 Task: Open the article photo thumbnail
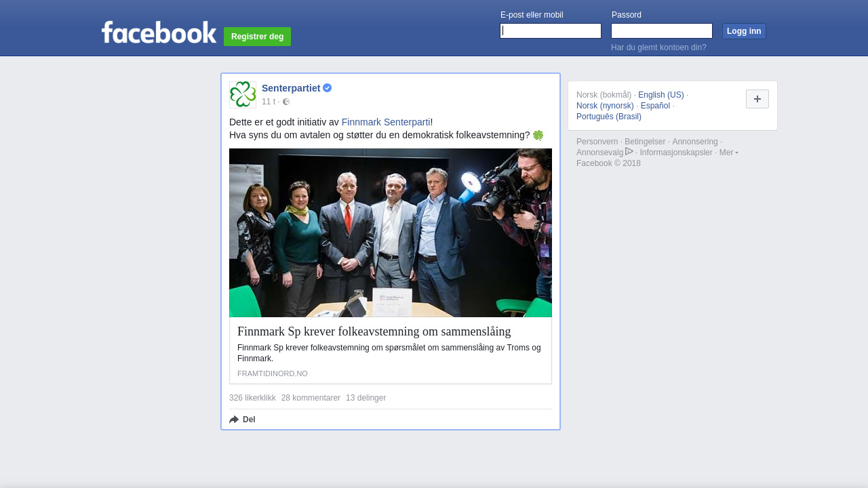pyautogui.click(x=391, y=232)
